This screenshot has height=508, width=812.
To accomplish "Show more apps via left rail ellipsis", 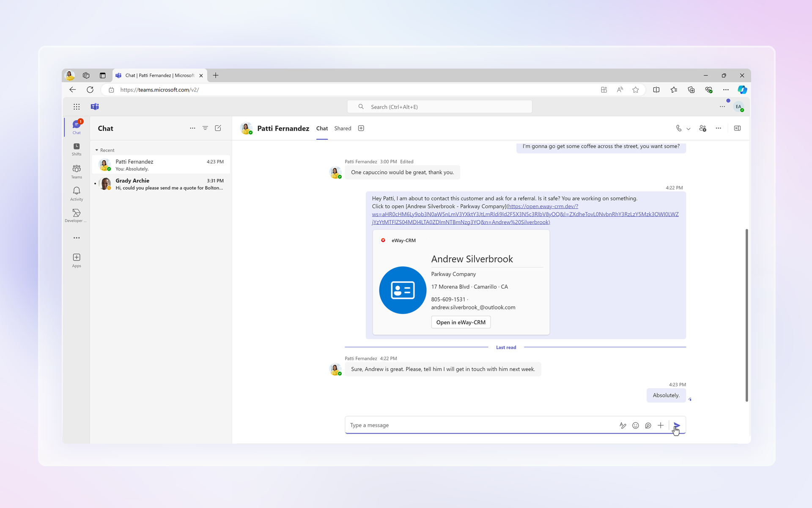I will click(x=77, y=238).
